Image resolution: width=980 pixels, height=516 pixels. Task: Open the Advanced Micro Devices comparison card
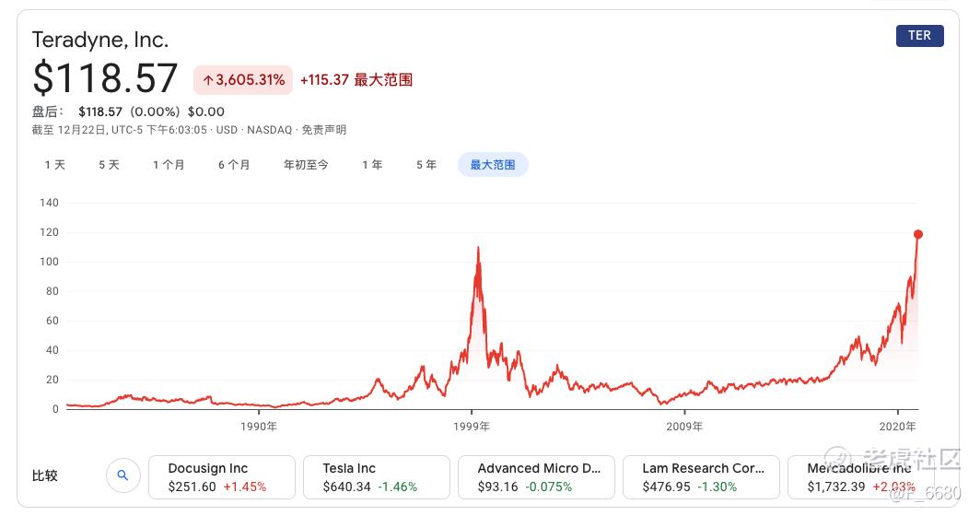[x=536, y=477]
